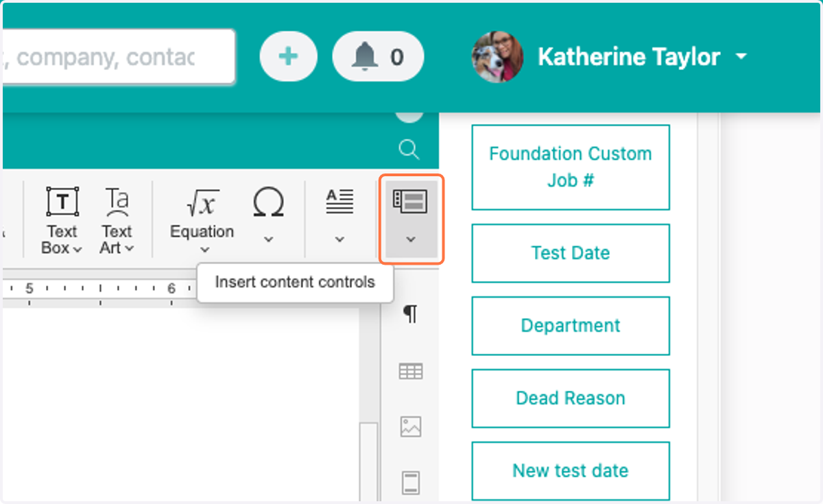Insert the Dead Reason field

point(571,398)
